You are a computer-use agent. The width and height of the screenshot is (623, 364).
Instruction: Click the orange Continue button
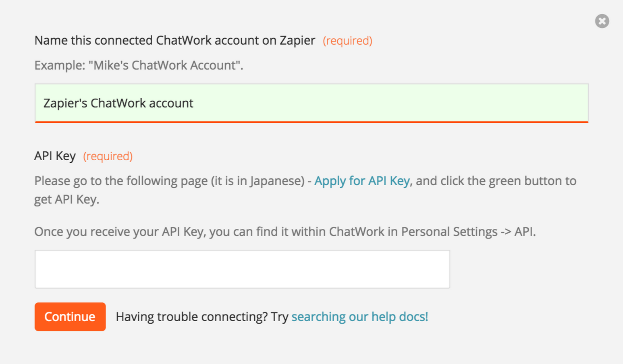(x=70, y=317)
